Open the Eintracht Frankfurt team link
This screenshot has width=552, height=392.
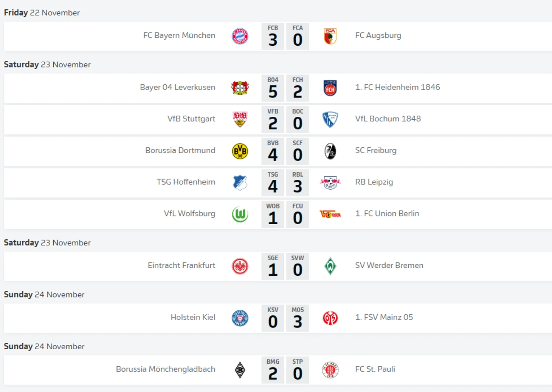tap(181, 265)
